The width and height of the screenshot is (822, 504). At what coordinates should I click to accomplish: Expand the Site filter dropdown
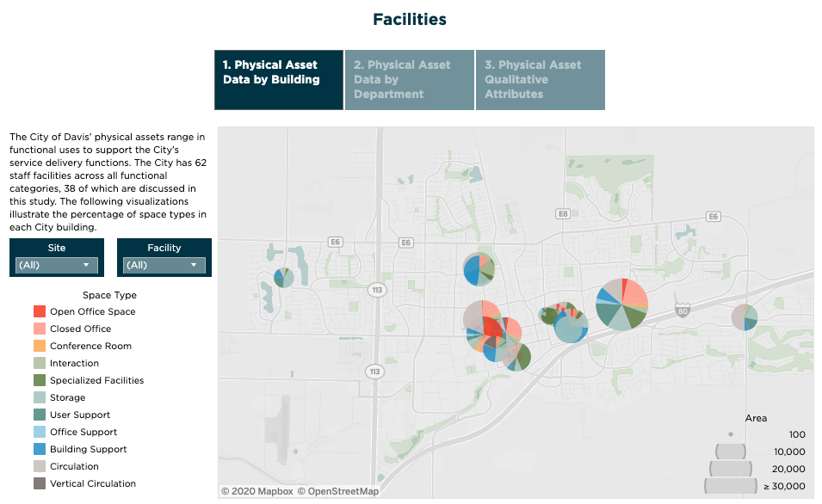pyautogui.click(x=57, y=265)
